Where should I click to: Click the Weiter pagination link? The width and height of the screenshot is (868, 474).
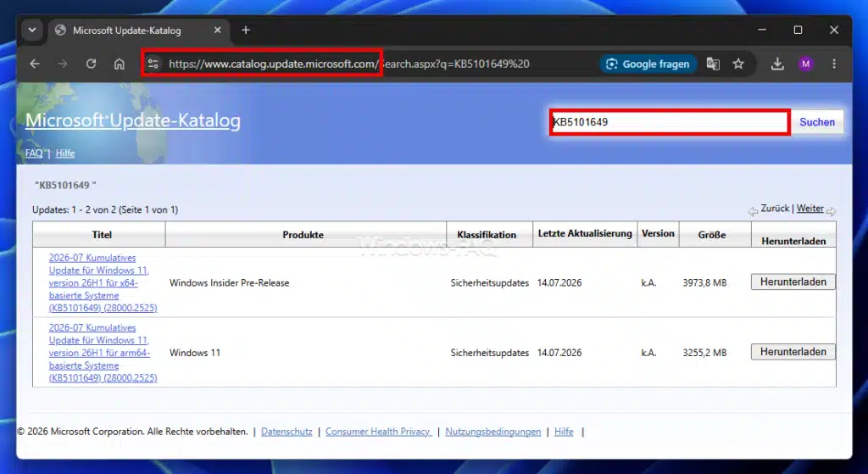(x=810, y=209)
